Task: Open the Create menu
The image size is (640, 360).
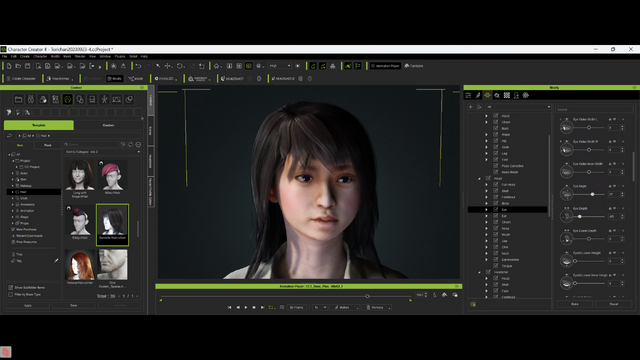Action: coord(24,56)
